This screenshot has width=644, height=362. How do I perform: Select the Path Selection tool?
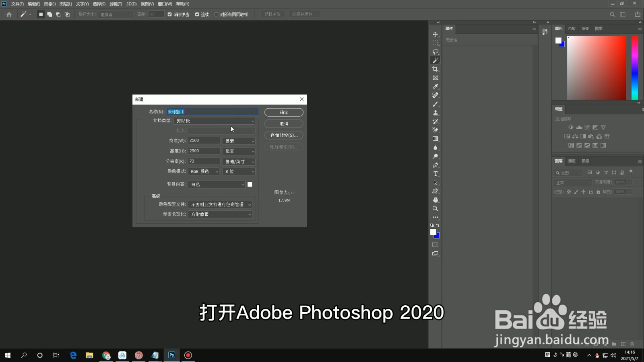pos(435,183)
